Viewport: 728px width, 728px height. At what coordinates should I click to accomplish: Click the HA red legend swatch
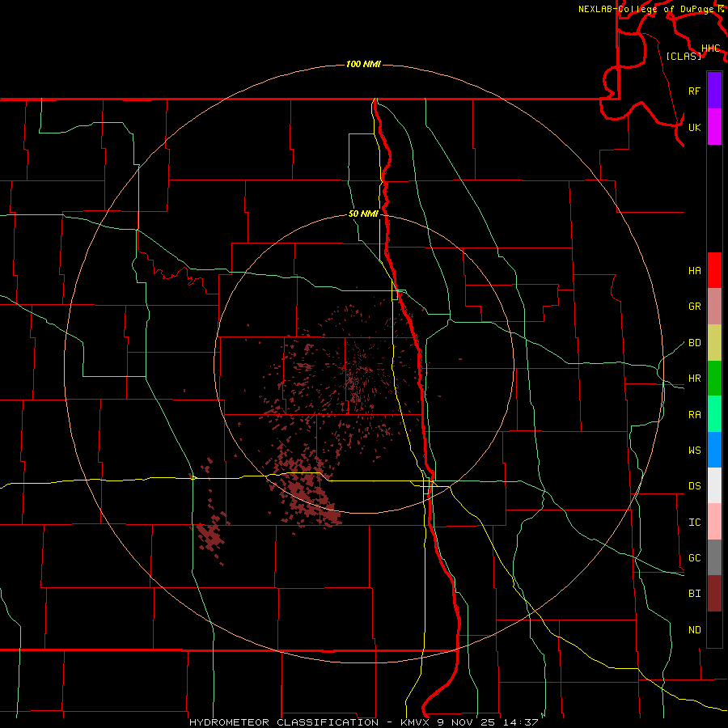(714, 270)
